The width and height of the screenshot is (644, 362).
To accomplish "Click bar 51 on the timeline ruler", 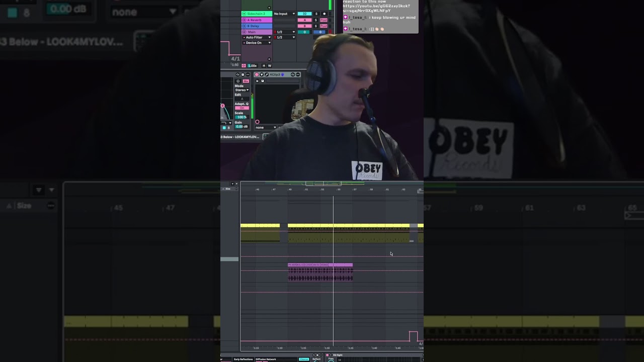I will pyautogui.click(x=306, y=190).
